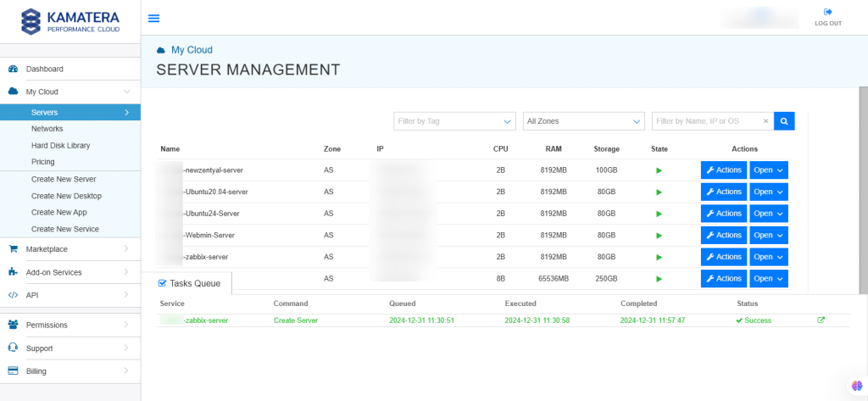Open task details external link icon

821,320
